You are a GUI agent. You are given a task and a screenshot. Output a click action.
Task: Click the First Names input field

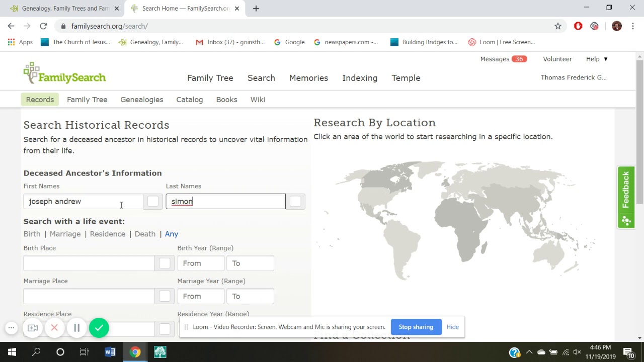click(83, 202)
